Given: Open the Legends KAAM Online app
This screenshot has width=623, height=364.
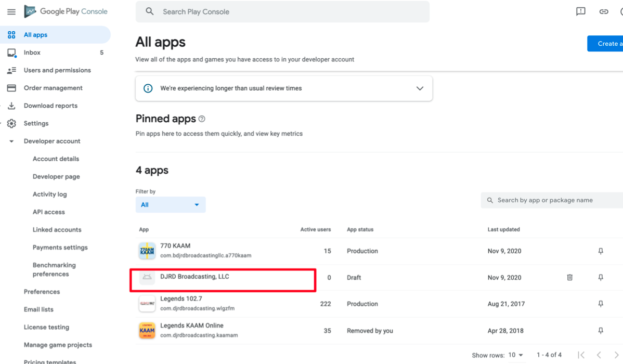Looking at the screenshot, I should point(192,326).
